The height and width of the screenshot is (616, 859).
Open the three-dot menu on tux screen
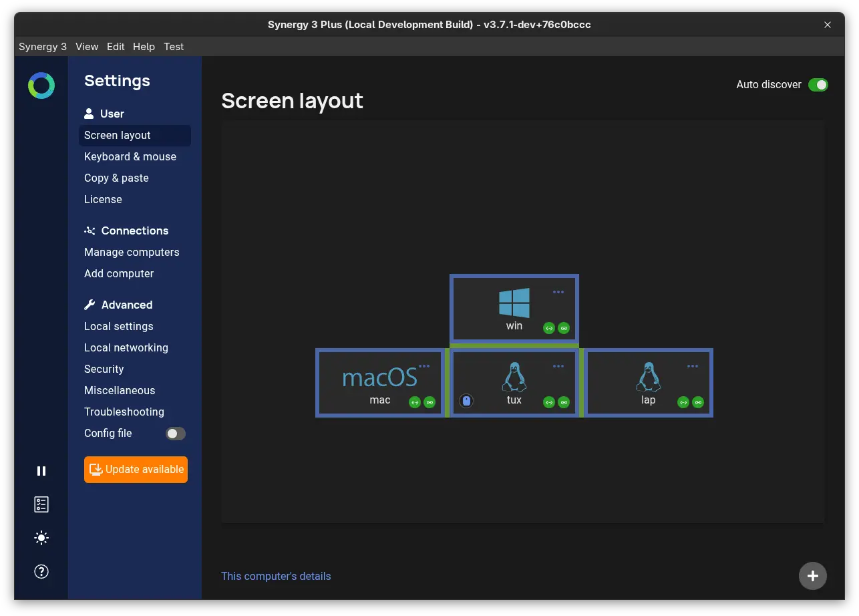click(x=558, y=366)
